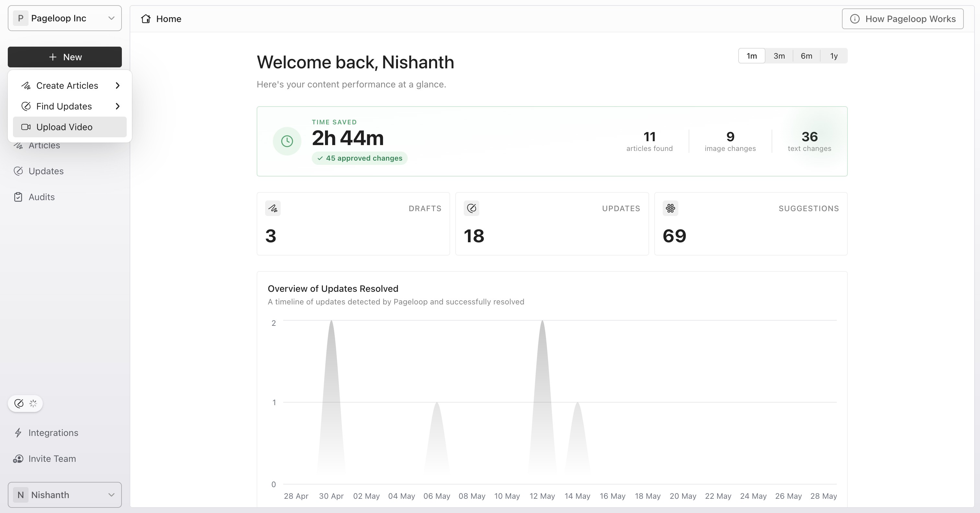Select the 1m time range
This screenshot has height=513, width=980.
point(751,56)
